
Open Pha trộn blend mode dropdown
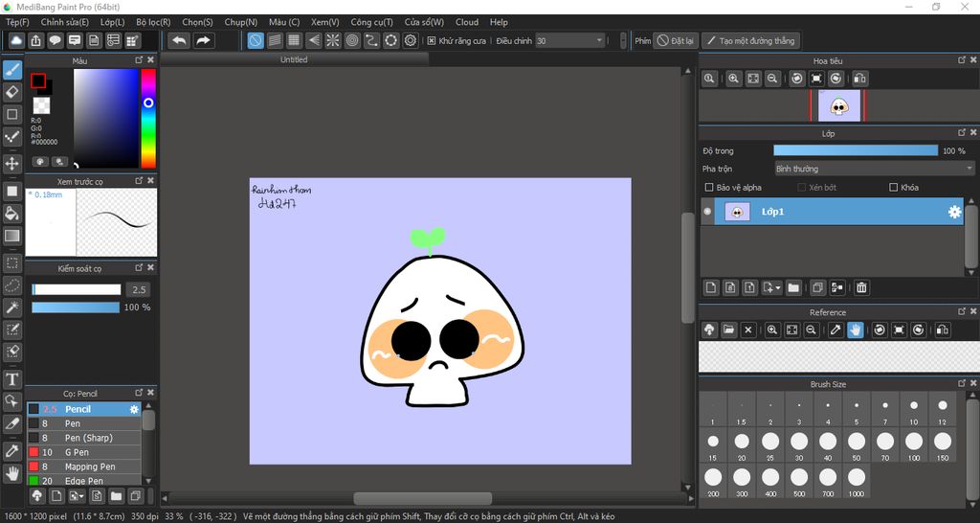point(875,169)
